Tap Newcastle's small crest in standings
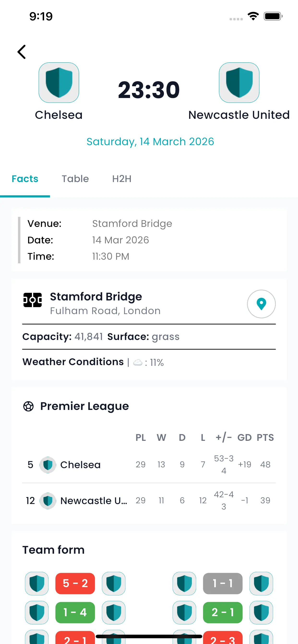The height and width of the screenshot is (644, 298). tap(48, 500)
